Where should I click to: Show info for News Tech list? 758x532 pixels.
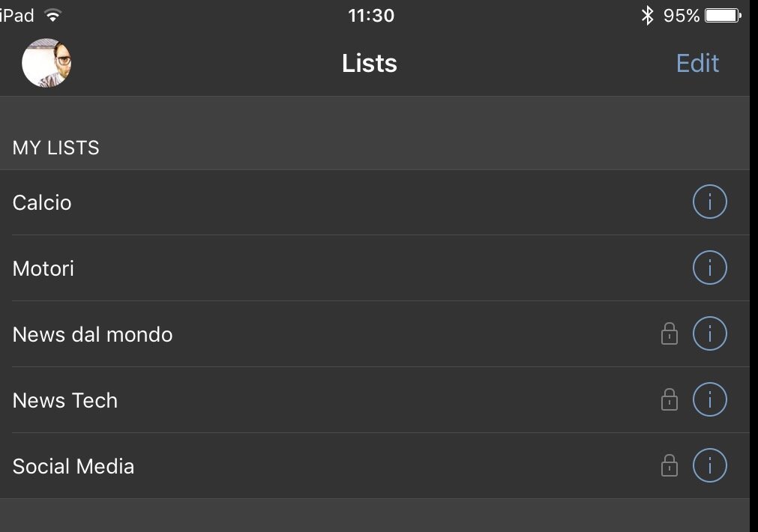[710, 399]
